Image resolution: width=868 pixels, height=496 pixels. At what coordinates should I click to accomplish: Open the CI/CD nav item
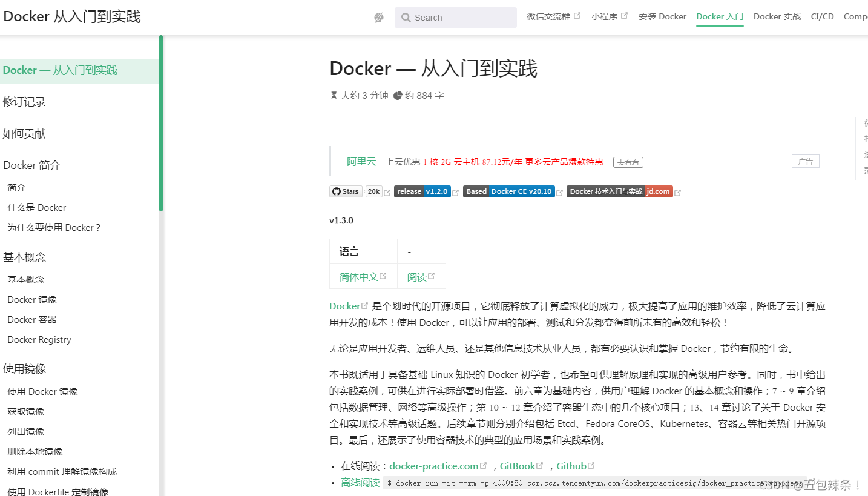tap(822, 16)
